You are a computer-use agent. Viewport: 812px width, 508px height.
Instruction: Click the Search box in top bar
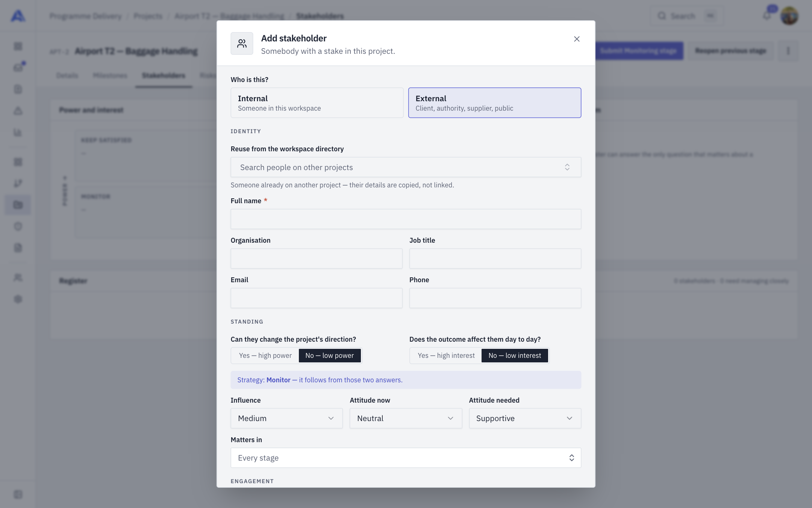click(x=687, y=16)
